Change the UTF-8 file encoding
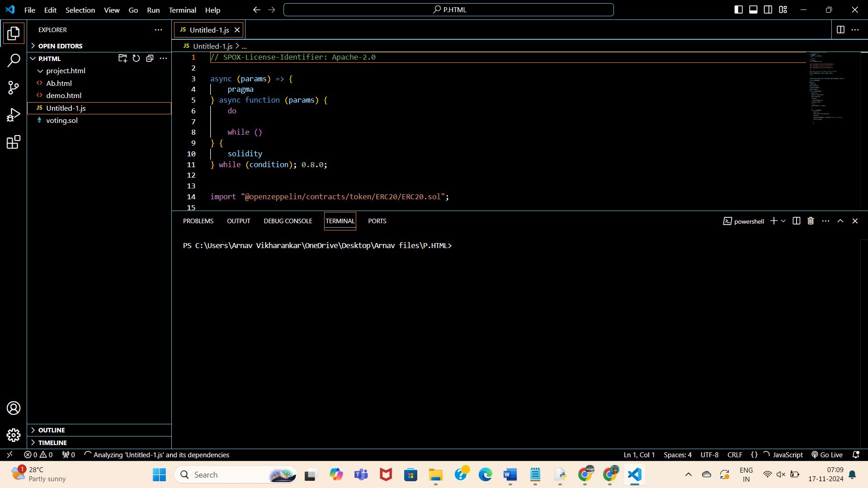The height and width of the screenshot is (488, 868). pyautogui.click(x=709, y=455)
